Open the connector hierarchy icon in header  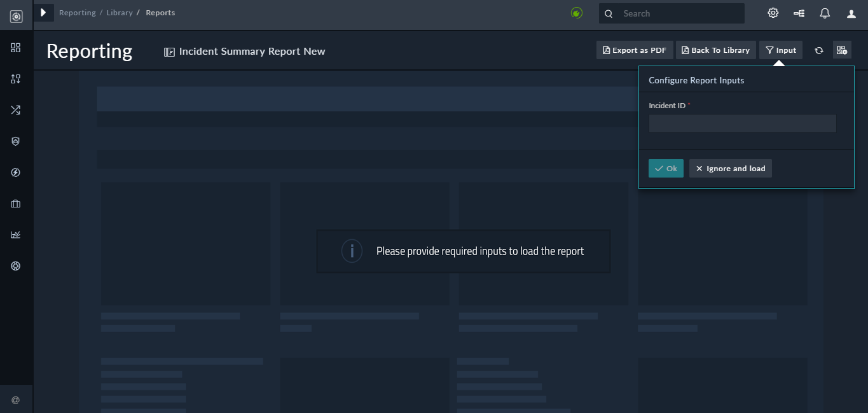click(799, 13)
